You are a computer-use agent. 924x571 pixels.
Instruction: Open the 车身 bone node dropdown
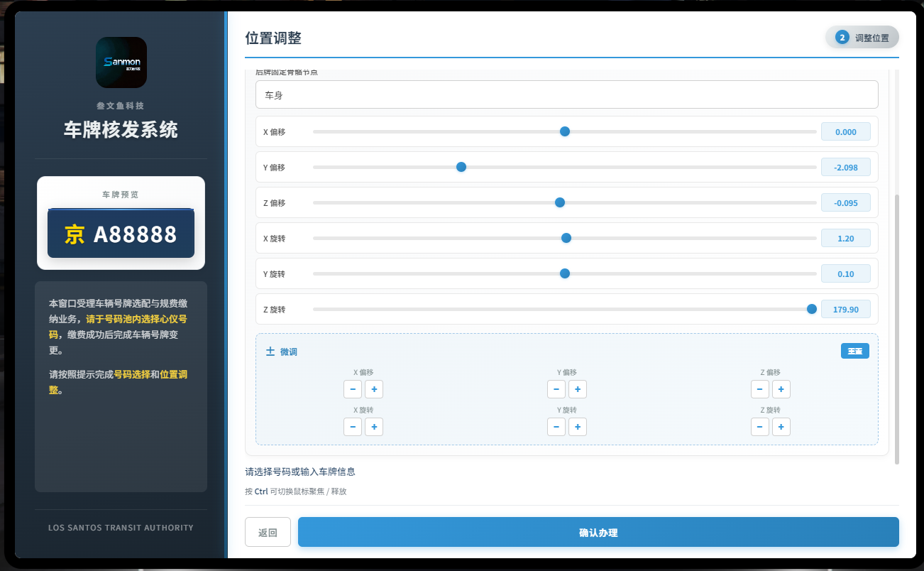pos(567,94)
